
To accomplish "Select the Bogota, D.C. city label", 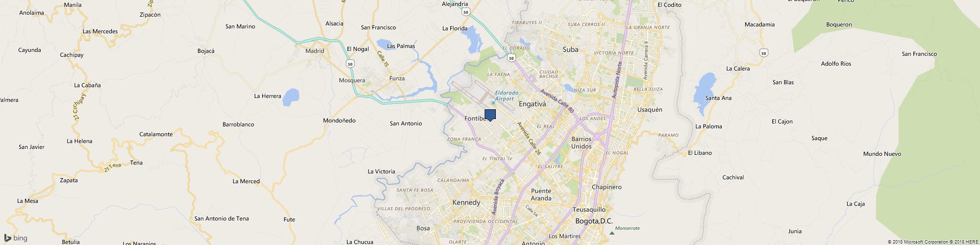I will tap(594, 221).
